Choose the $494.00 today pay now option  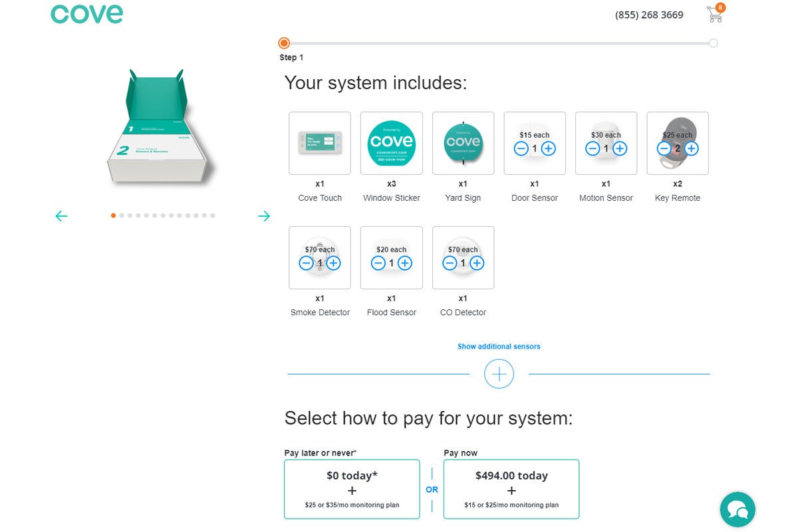(x=511, y=489)
